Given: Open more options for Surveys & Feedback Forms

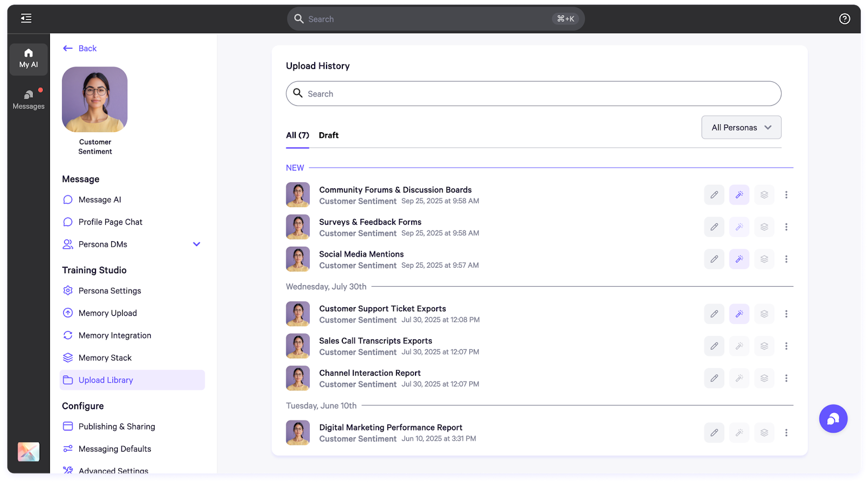Looking at the screenshot, I should [x=786, y=227].
